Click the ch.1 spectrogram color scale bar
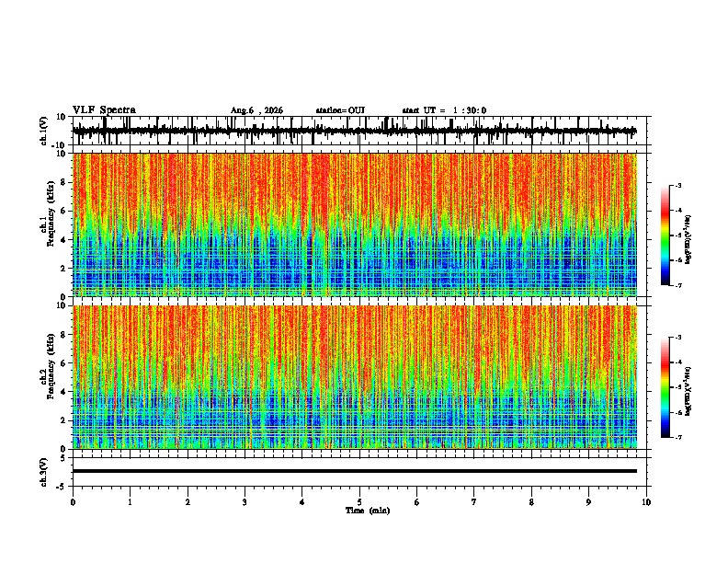The height and width of the screenshot is (563, 728). point(665,236)
